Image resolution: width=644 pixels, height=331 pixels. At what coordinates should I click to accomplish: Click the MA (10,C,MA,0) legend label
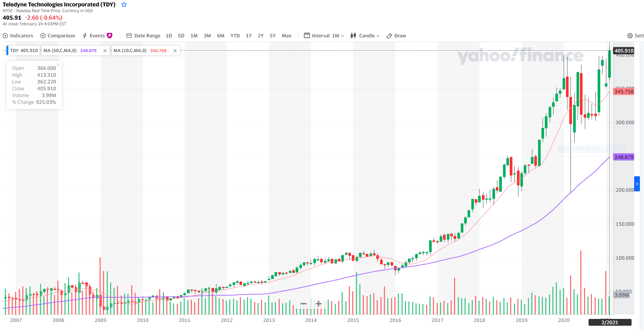coord(130,51)
